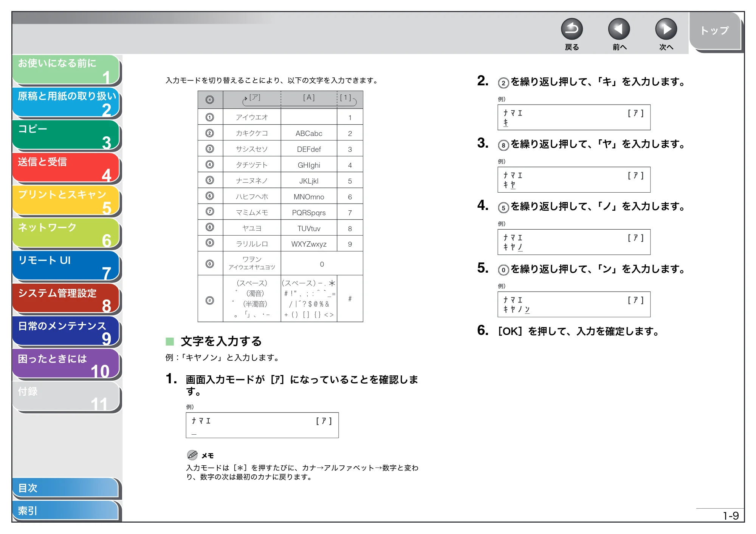Open the 索引 (index) button

(x=66, y=511)
